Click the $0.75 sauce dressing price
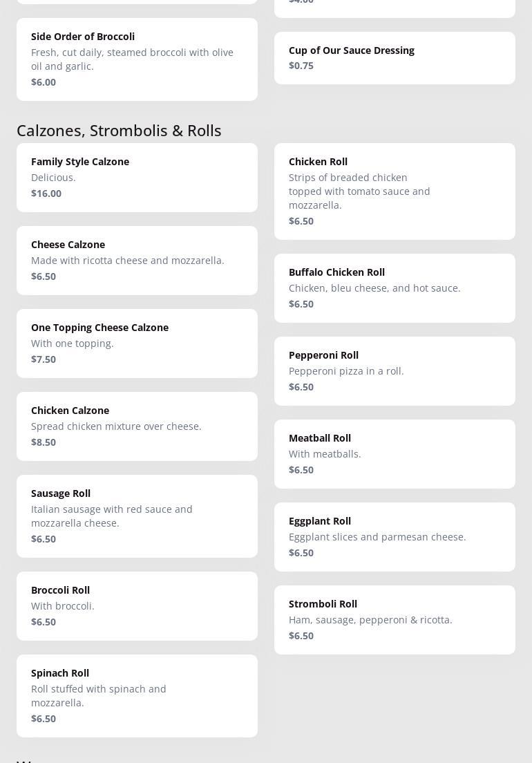Screen dimensions: 532x763 pyautogui.click(x=301, y=66)
